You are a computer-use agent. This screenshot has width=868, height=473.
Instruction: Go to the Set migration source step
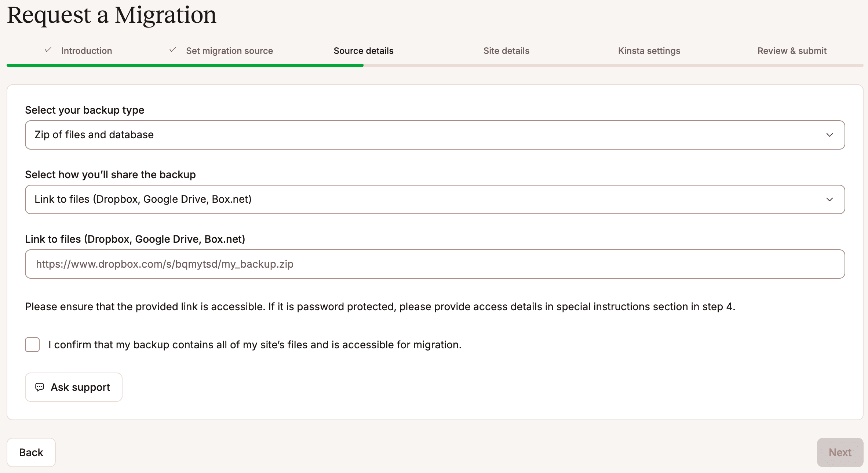pyautogui.click(x=229, y=51)
